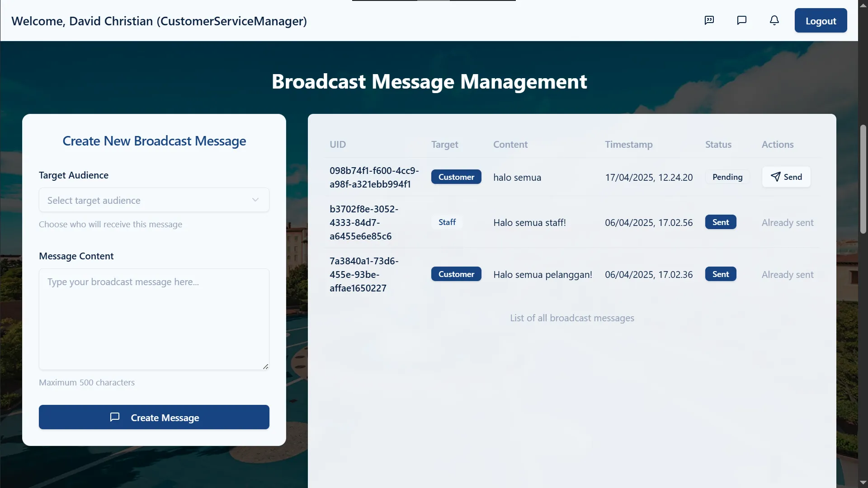The height and width of the screenshot is (488, 868).
Task: Click the vertical page scrollbar thumb
Action: 863,179
